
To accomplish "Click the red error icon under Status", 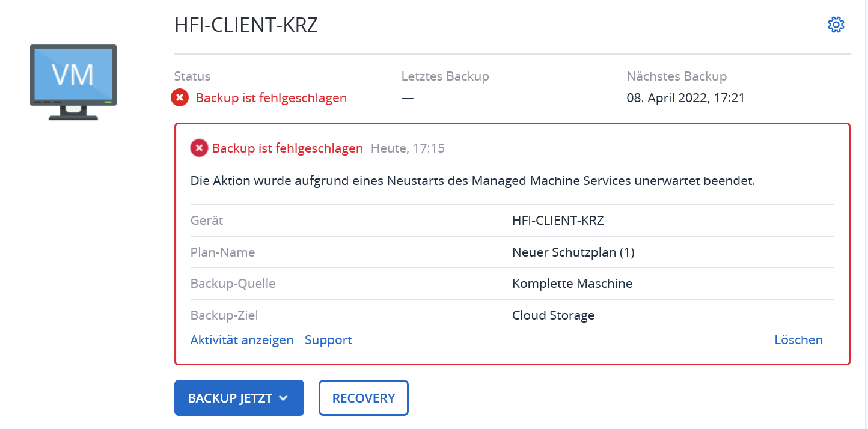I will coord(180,97).
